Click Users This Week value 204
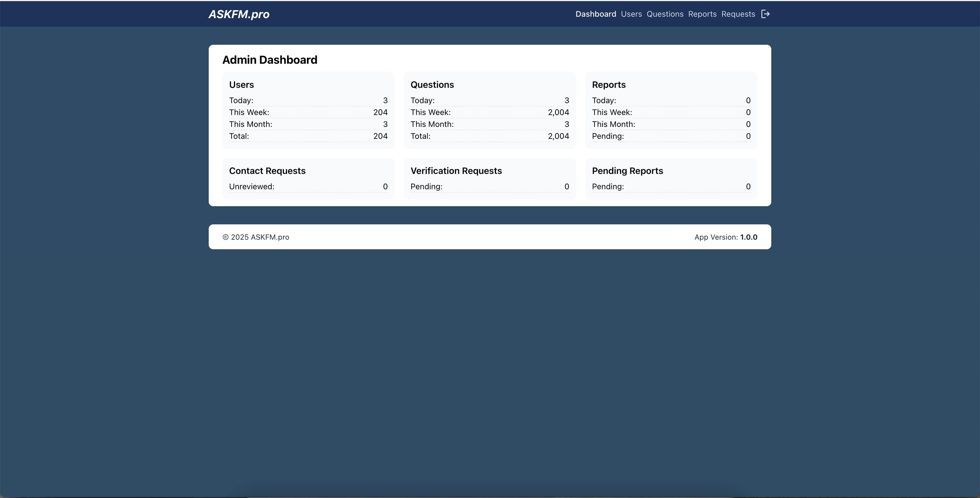This screenshot has width=980, height=498. click(380, 112)
